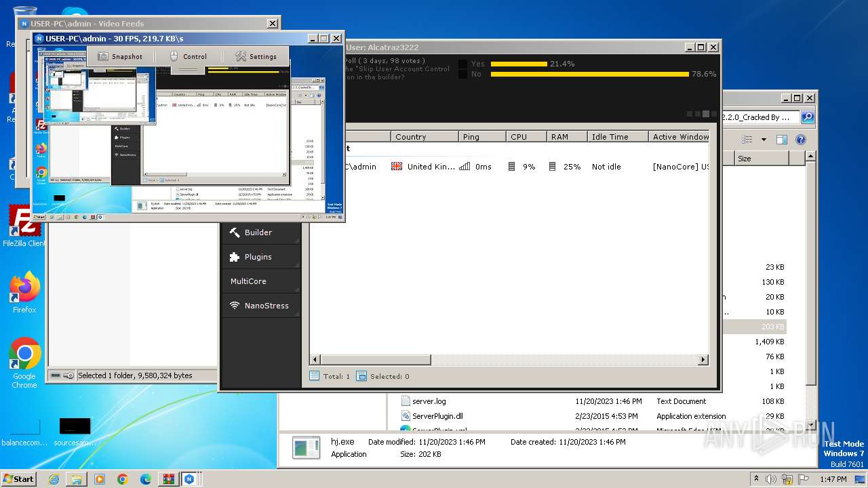Click the 21.4% Yes poll bar
868x488 pixels.
point(519,64)
